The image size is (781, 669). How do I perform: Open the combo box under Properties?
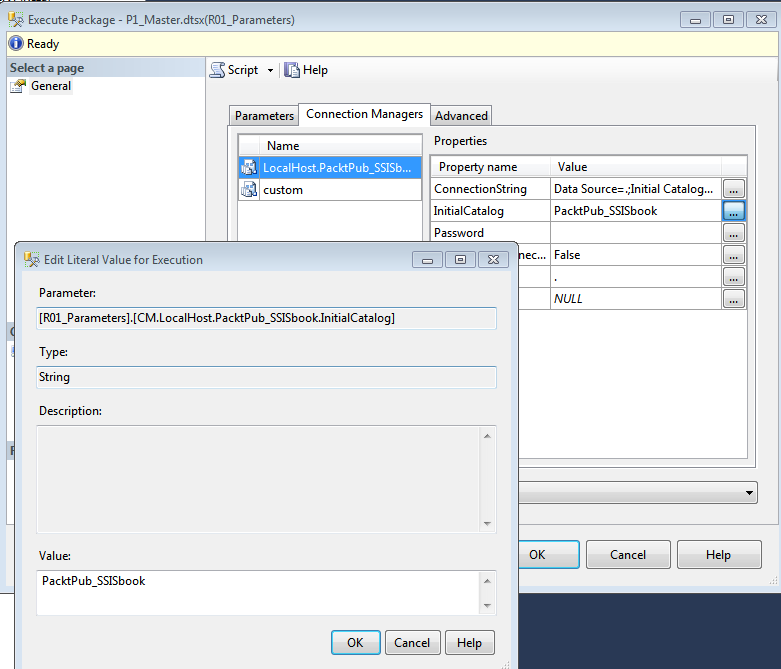[x=750, y=493]
